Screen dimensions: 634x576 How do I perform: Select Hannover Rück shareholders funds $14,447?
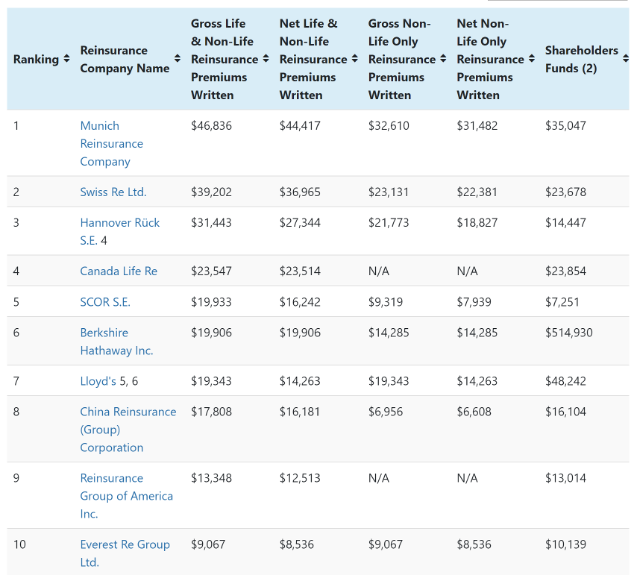[565, 223]
